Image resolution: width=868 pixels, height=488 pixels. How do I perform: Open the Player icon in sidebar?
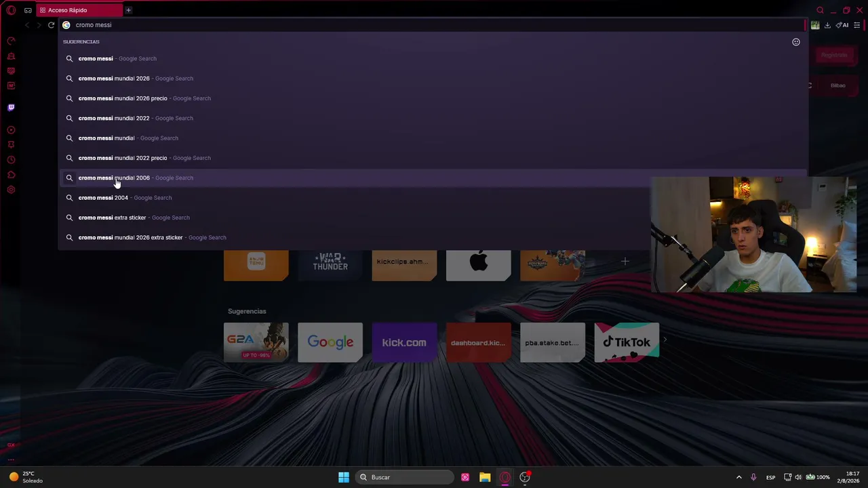[x=11, y=130]
